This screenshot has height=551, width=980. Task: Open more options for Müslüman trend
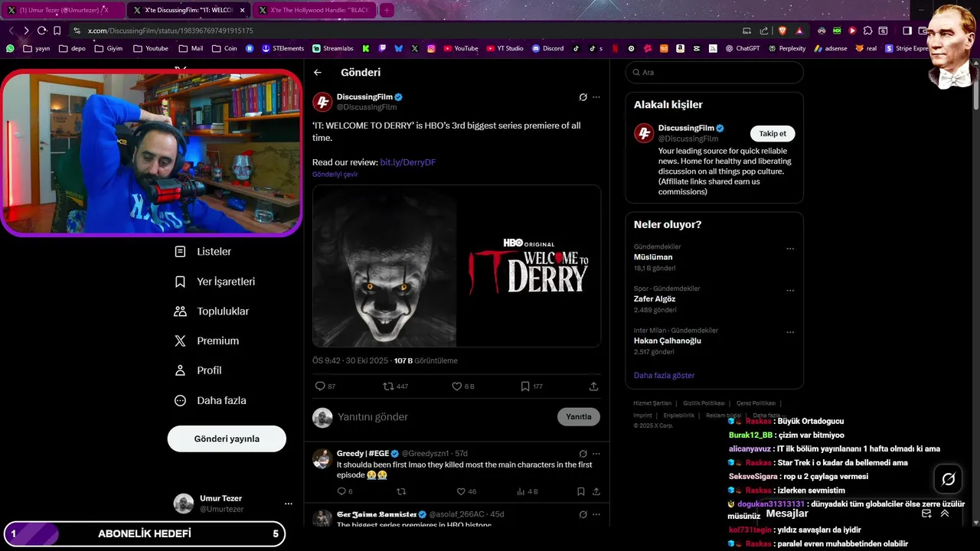coord(790,249)
